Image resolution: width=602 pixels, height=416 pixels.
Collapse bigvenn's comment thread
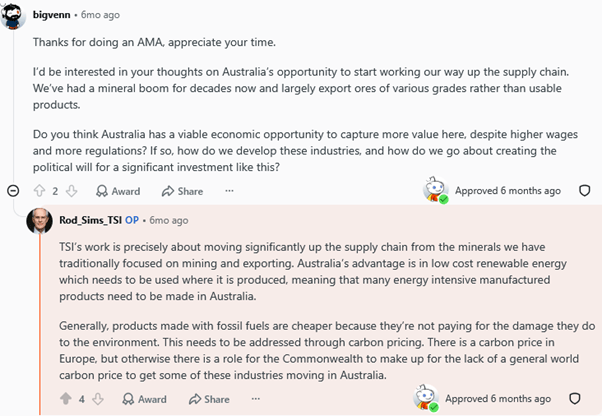[x=13, y=191]
